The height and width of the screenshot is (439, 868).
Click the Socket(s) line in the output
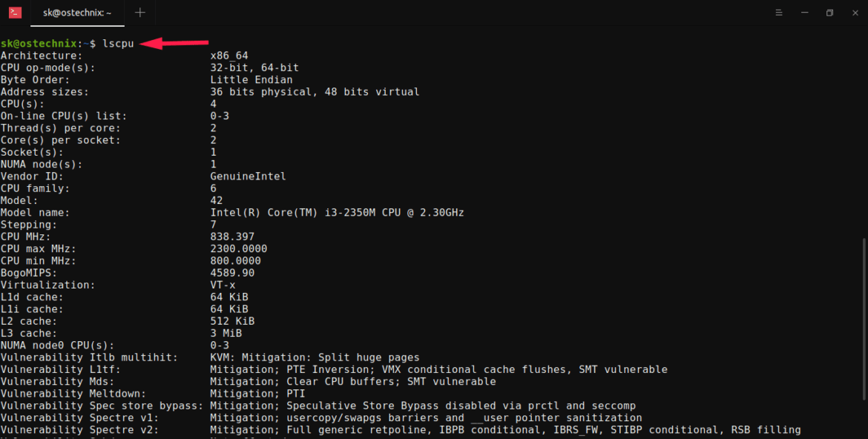104,151
